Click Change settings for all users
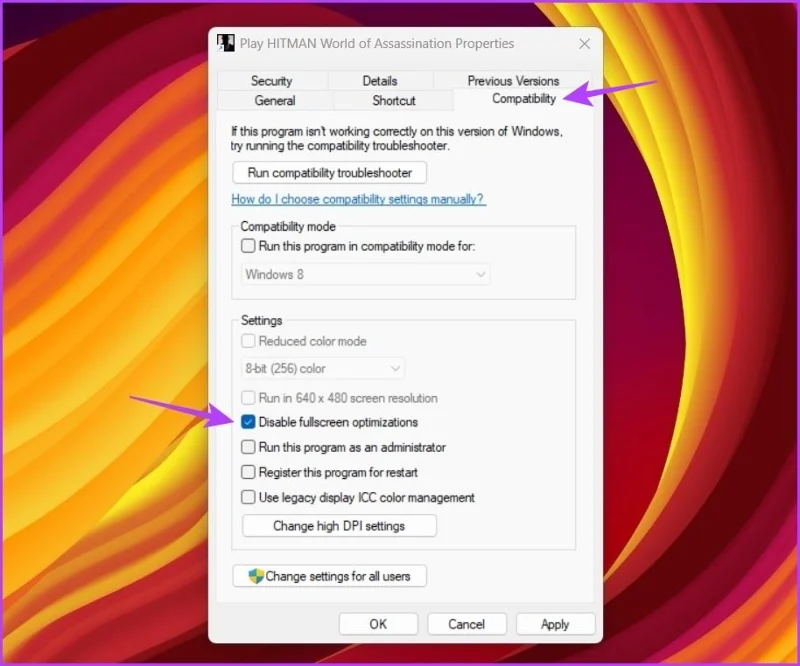Image resolution: width=800 pixels, height=666 pixels. click(330, 576)
